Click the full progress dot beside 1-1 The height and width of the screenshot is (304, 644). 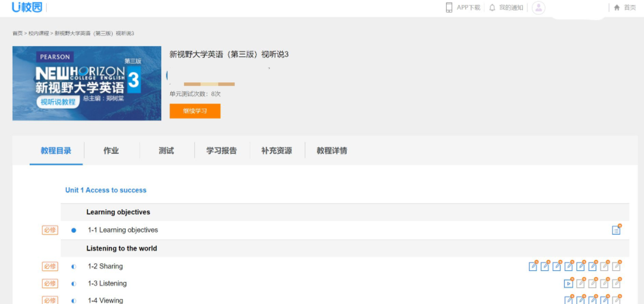coord(74,230)
